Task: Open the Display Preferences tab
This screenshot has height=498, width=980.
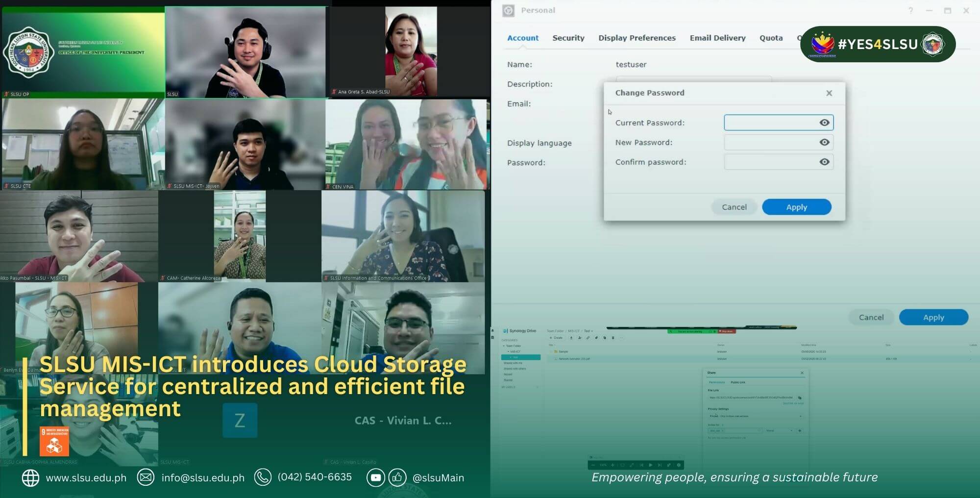Action: coord(637,38)
